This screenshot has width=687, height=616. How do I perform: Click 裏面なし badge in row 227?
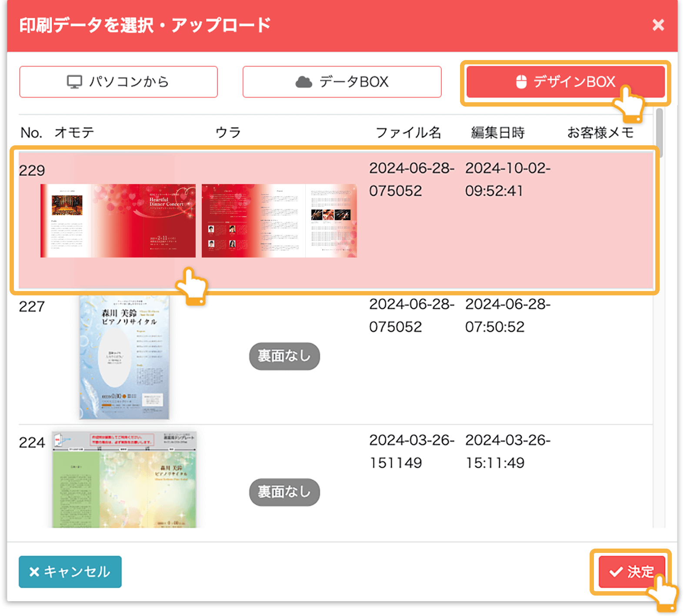pos(284,356)
